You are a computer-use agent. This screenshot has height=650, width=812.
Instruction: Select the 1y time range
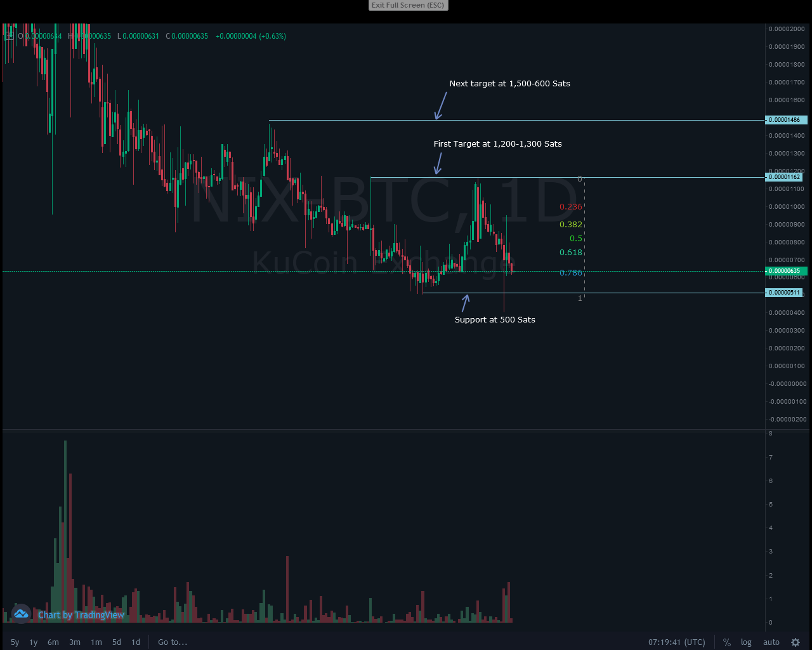(34, 642)
